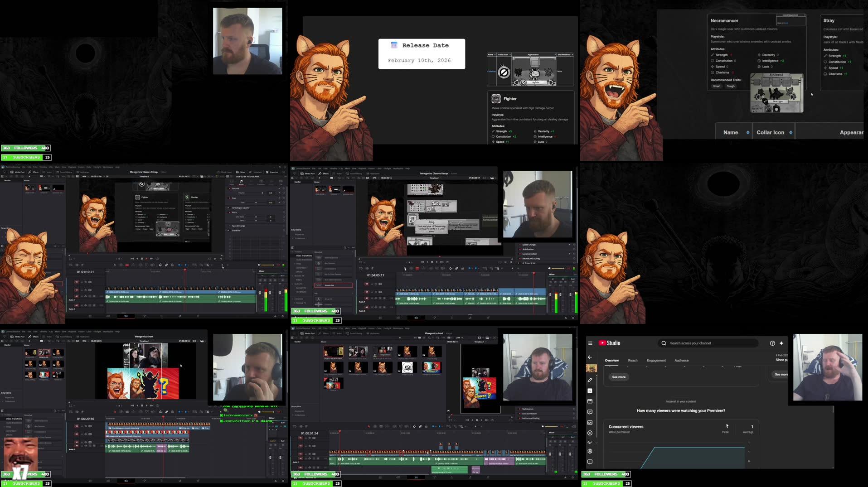868x487 pixels.
Task: Click the See More button in YouTube Studio
Action: tap(619, 377)
